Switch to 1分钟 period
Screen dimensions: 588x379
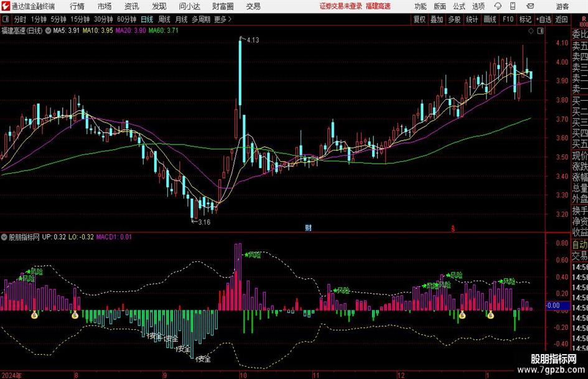pos(38,19)
